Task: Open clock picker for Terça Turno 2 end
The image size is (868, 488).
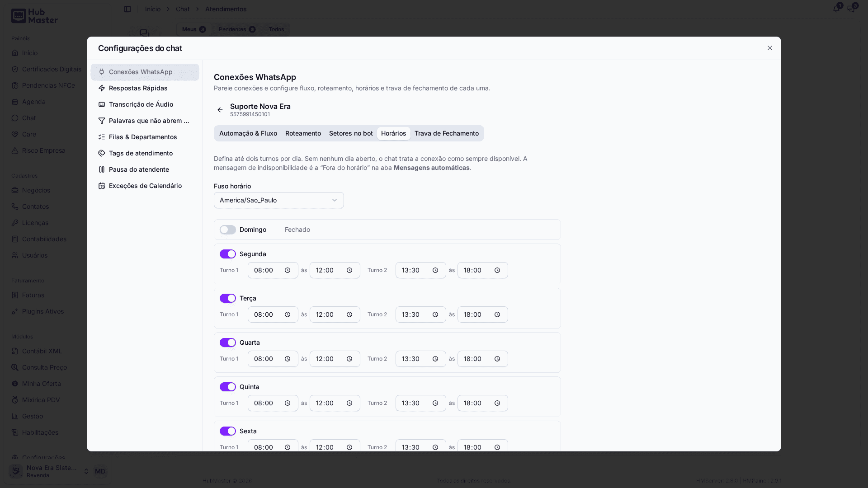Action: click(497, 314)
